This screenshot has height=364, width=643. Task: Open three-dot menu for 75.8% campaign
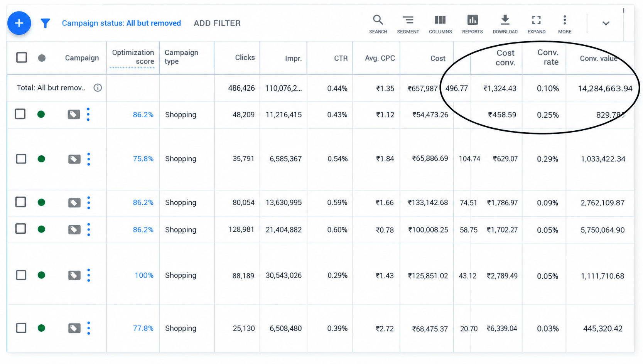(89, 159)
